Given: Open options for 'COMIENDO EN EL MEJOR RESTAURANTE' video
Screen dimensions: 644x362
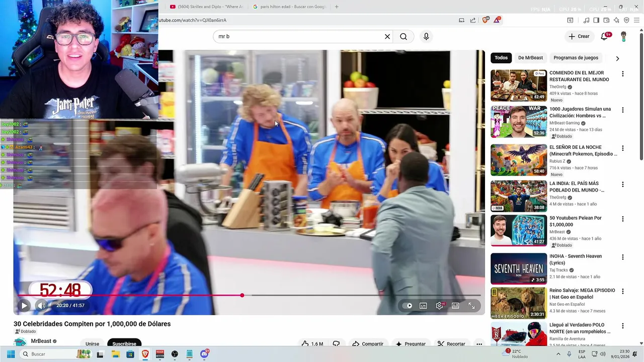Looking at the screenshot, I should 623,74.
